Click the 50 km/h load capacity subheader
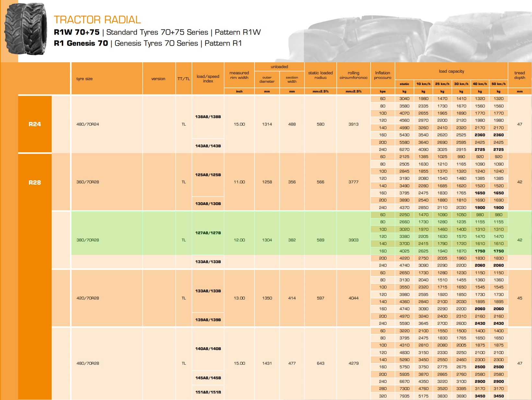 (x=498, y=84)
